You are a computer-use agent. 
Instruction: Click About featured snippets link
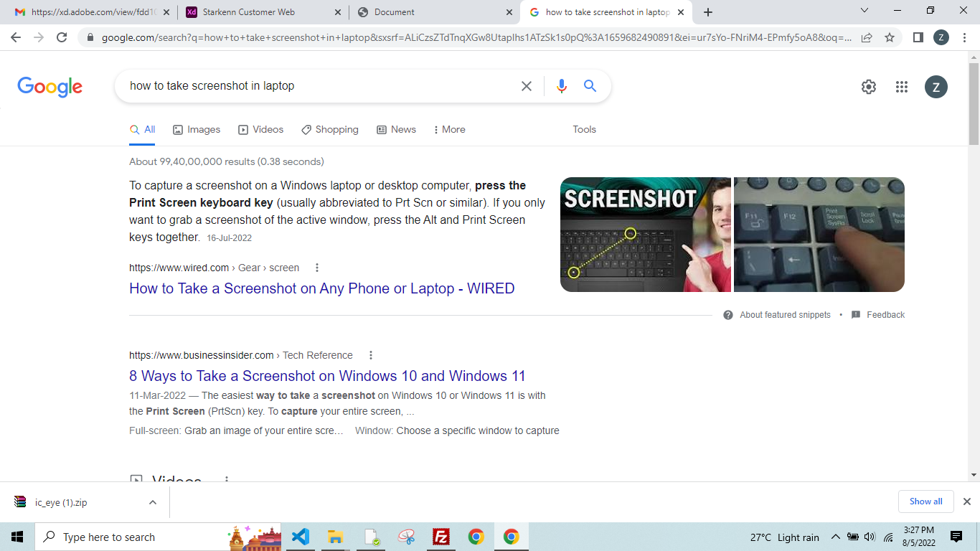click(785, 315)
